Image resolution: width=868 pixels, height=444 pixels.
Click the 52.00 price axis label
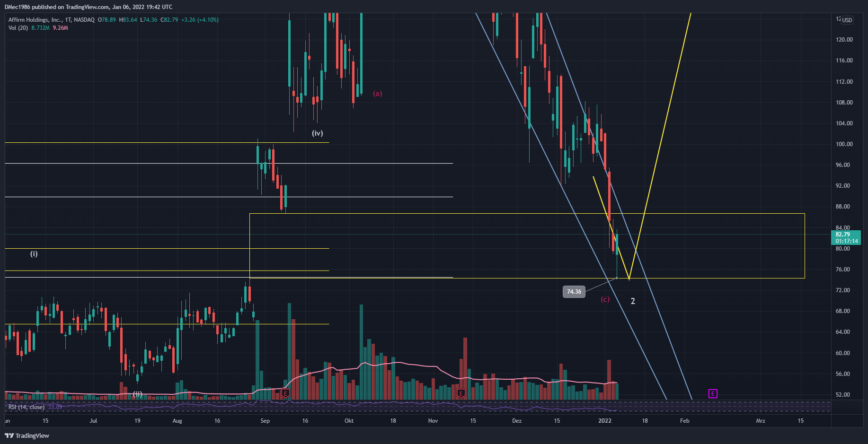click(x=843, y=395)
